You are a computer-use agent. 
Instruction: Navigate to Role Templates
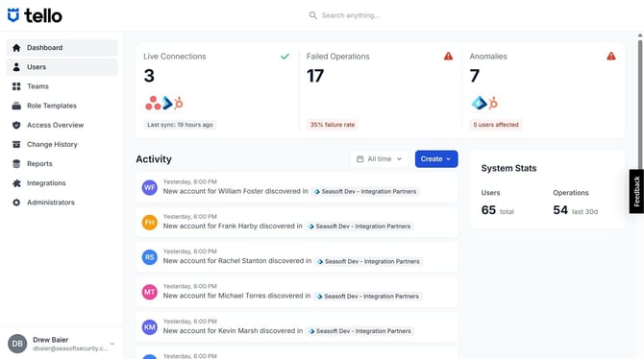[62, 106]
